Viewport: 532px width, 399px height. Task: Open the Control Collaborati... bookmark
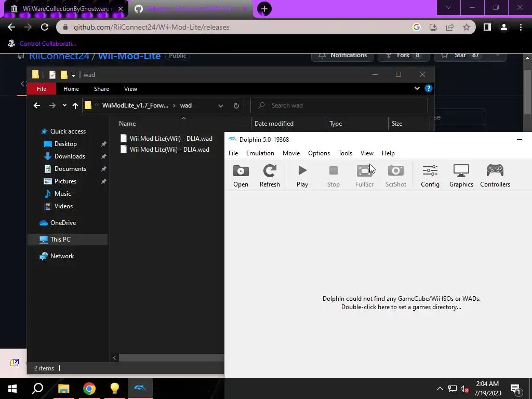point(42,44)
